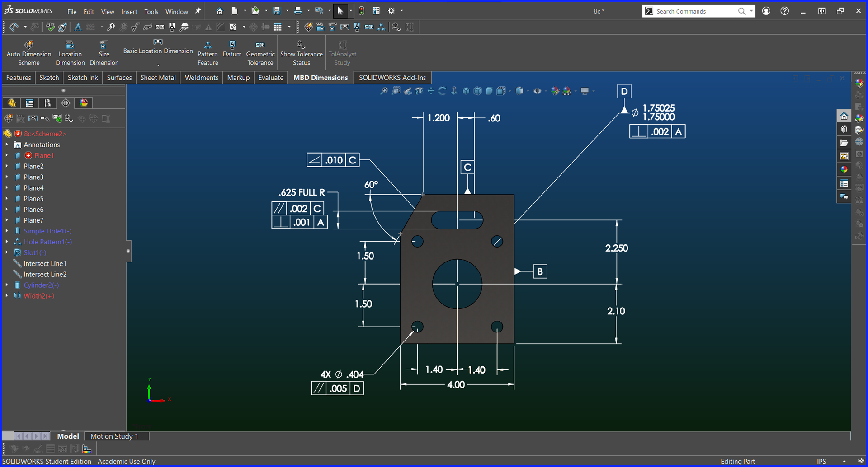Click the Edit Appearance color ball icon
The width and height of the screenshot is (868, 467).
coord(555,91)
